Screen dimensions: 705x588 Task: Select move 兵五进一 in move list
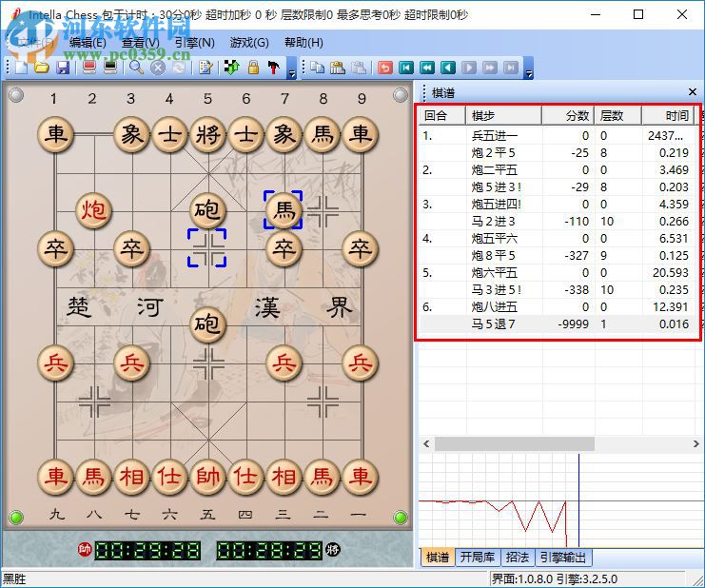495,136
